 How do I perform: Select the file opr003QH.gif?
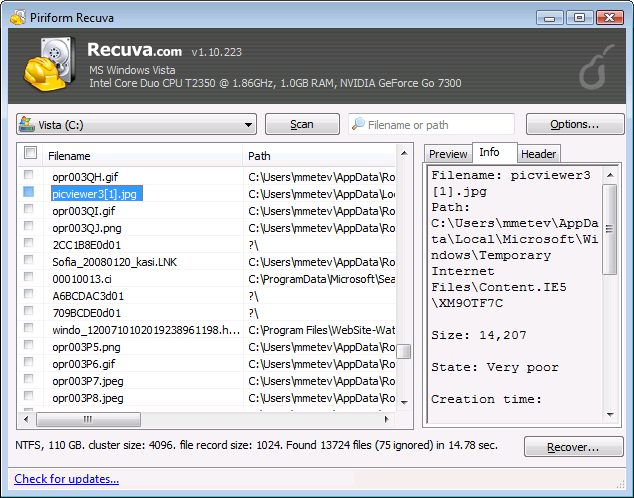(x=85, y=177)
